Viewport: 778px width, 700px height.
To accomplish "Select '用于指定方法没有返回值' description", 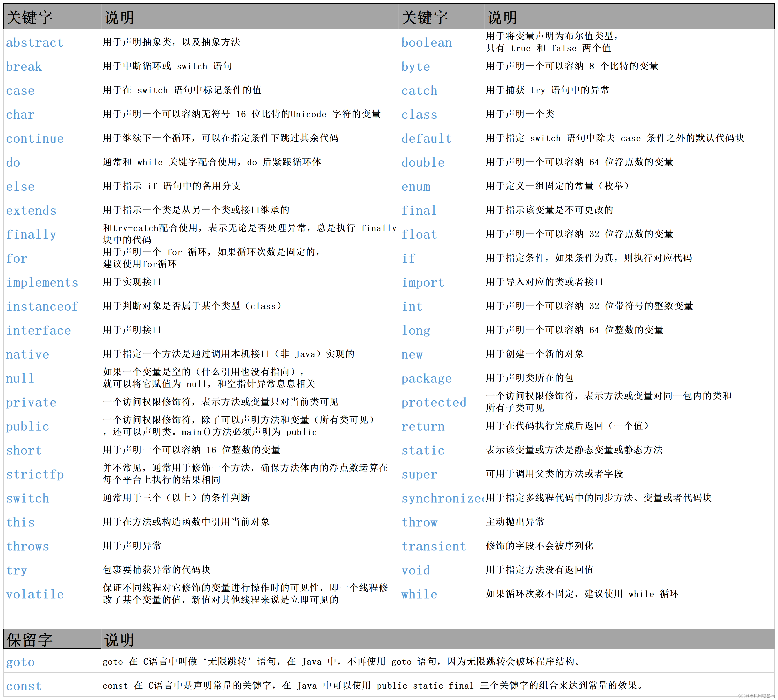I will pos(540,570).
